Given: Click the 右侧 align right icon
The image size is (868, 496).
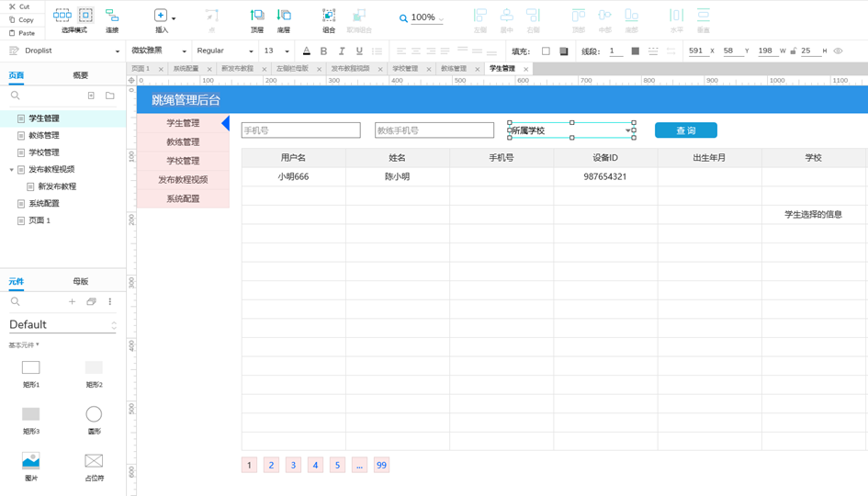Looking at the screenshot, I should (533, 15).
